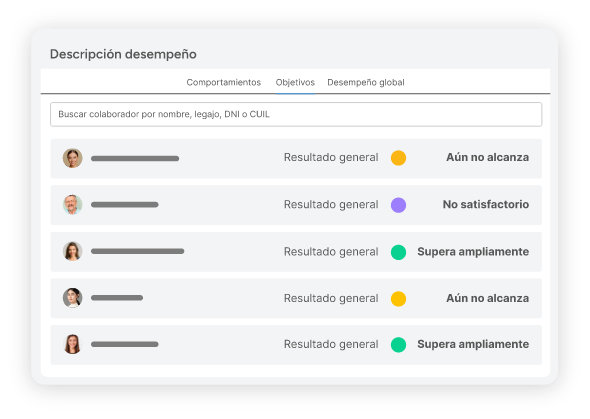Click yellow status dot in fourth row
This screenshot has width=590, height=419.
(398, 299)
